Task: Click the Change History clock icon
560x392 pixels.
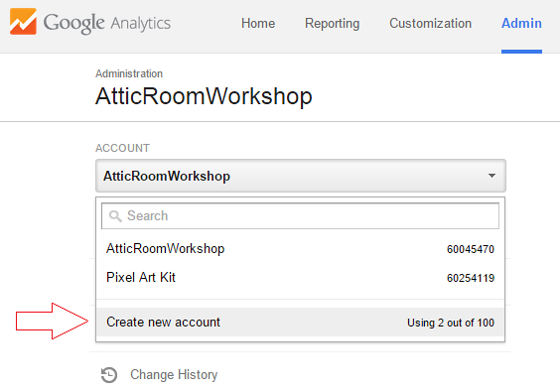Action: pos(109,375)
